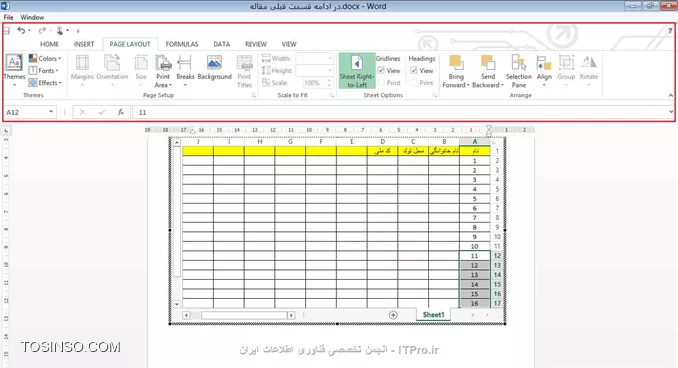The height and width of the screenshot is (368, 678).
Task: Switch to the VIEW tab
Action: tap(289, 44)
